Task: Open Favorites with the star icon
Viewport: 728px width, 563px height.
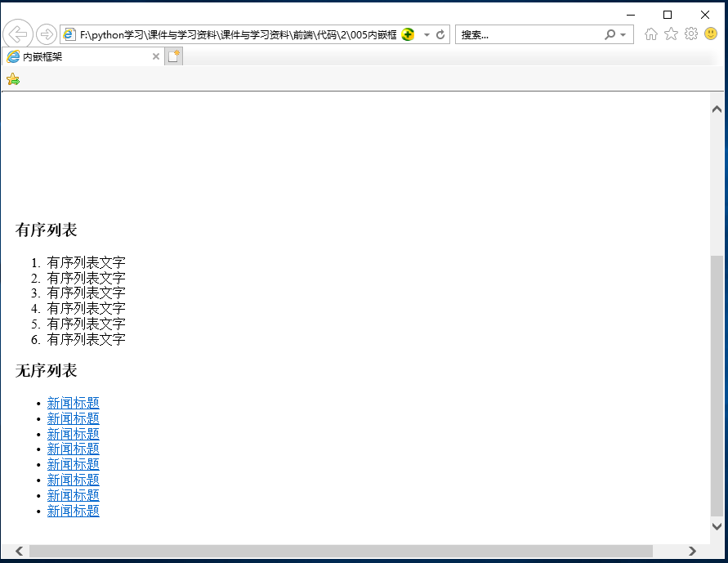Action: tap(671, 34)
